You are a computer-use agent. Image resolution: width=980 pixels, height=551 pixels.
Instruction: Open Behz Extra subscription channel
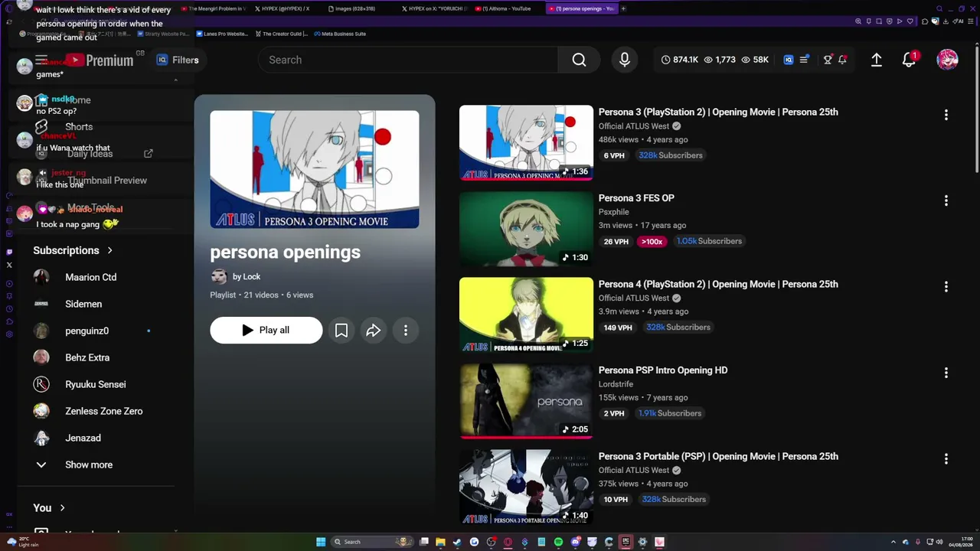[87, 357]
